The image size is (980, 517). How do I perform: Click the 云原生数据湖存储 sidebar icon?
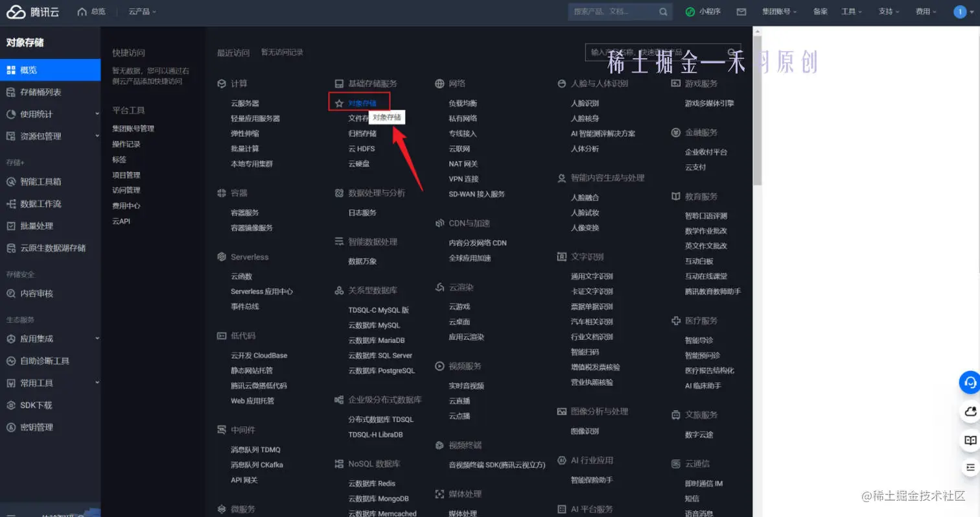click(11, 248)
